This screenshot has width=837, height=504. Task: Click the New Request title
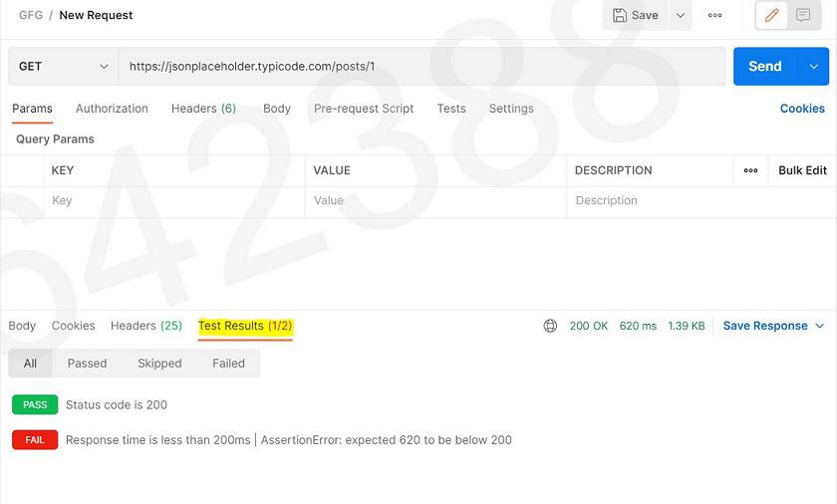[96, 16]
